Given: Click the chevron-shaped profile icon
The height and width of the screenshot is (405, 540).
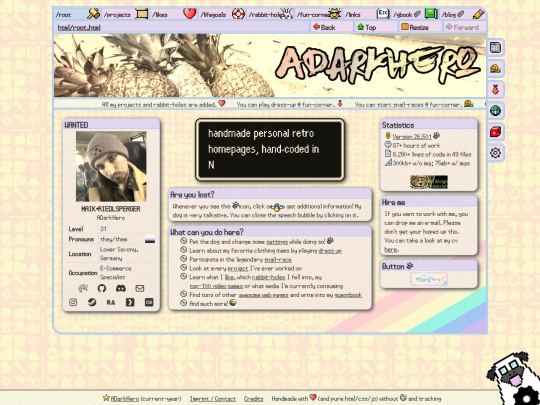Looking at the screenshot, I should [130, 302].
